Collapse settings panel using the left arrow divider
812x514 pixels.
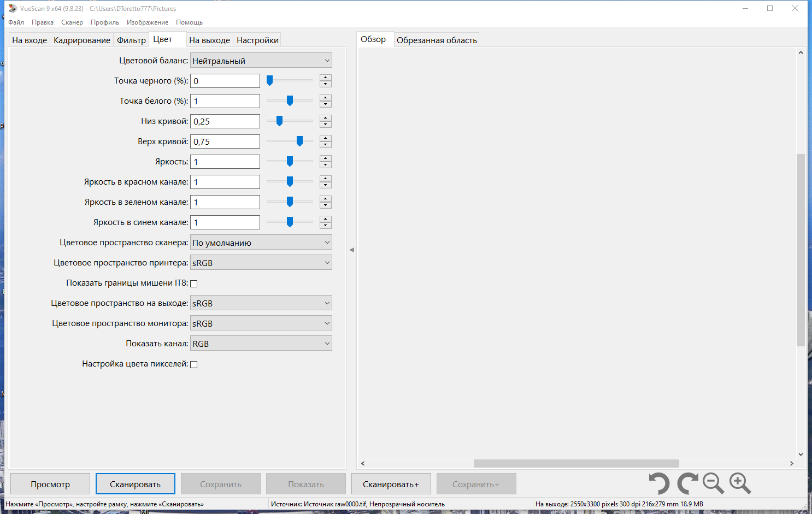pos(352,250)
